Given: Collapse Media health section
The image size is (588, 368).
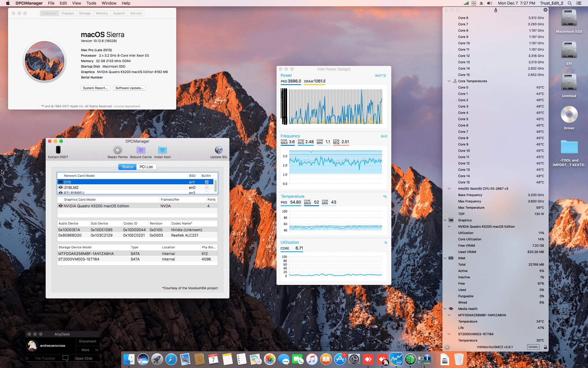Looking at the screenshot, I should [x=445, y=309].
